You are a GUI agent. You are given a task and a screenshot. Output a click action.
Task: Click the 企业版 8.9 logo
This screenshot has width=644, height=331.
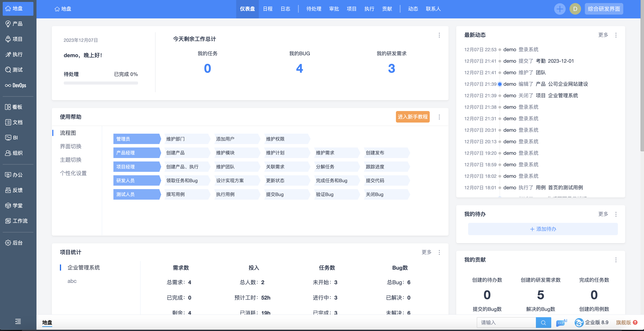click(592, 323)
